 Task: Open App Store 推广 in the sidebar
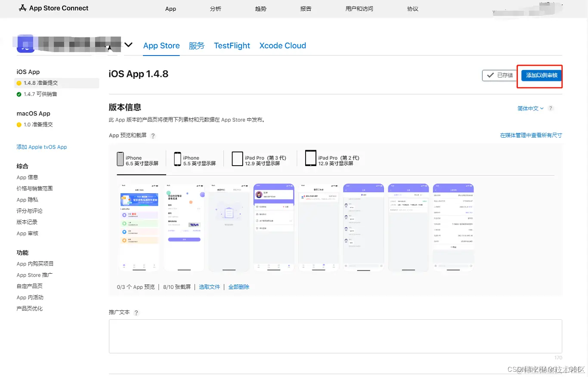click(x=34, y=275)
